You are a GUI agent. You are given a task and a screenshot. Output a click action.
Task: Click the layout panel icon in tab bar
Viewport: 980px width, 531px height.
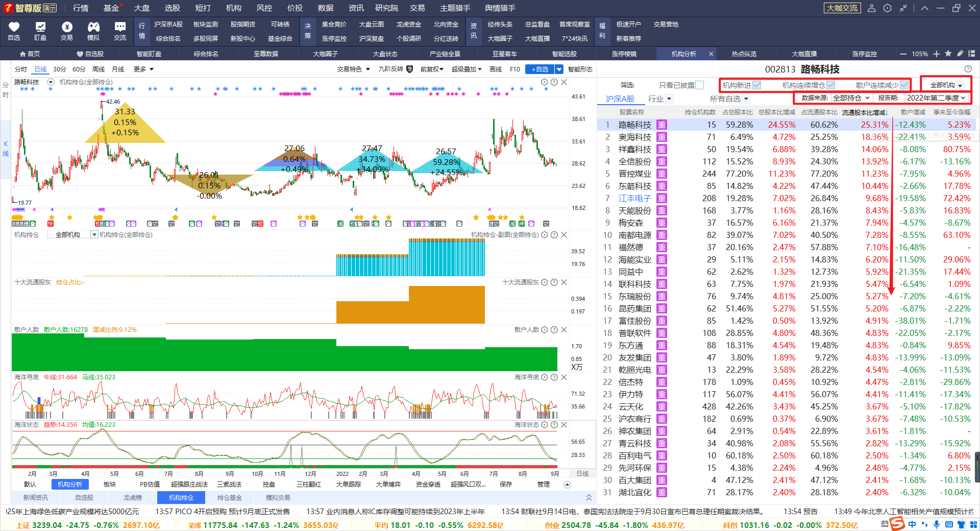971,53
